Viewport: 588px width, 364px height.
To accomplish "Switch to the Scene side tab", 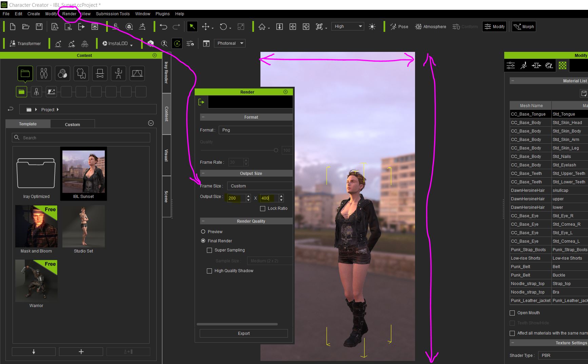I will tap(166, 197).
